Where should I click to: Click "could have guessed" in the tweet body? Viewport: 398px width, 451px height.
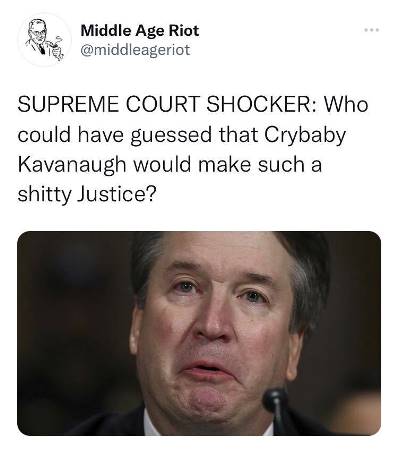[115, 135]
